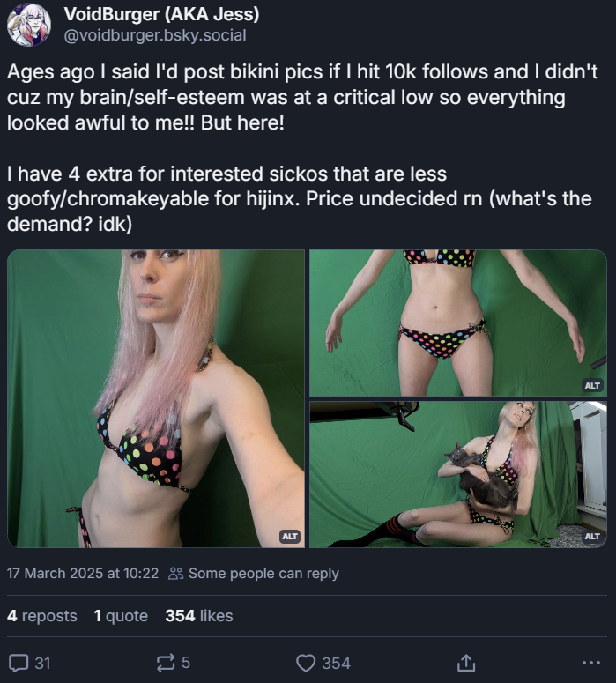
Task: Open the large left selfie image
Action: tap(156, 398)
